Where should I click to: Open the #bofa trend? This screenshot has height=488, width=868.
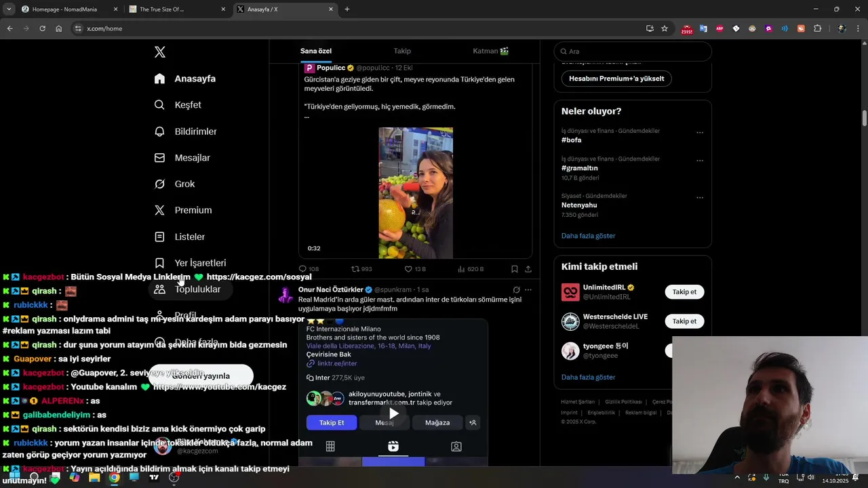(x=572, y=140)
